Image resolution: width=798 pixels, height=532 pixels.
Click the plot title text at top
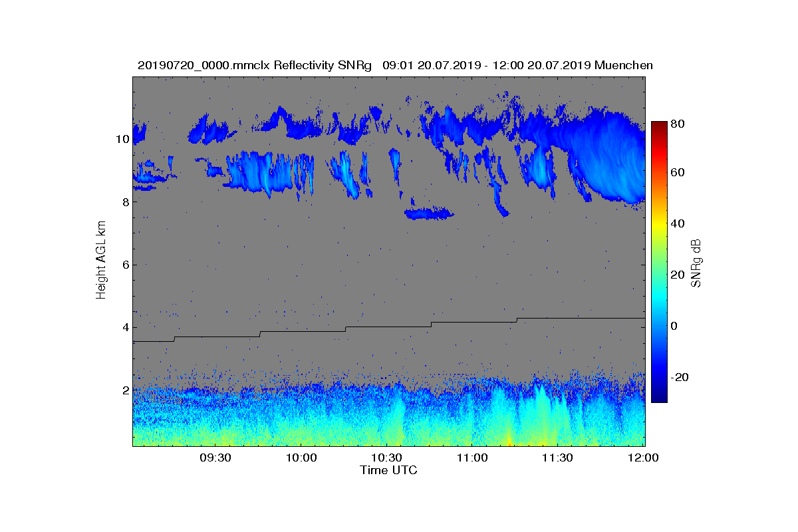[x=395, y=65]
